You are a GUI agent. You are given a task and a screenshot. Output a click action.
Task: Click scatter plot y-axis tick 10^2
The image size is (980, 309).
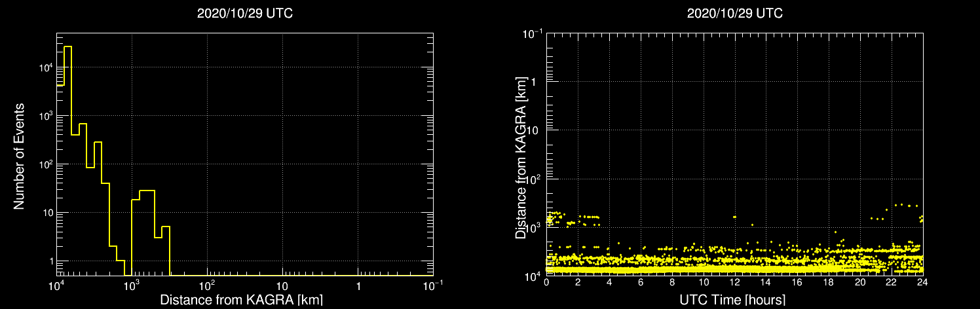tap(533, 178)
